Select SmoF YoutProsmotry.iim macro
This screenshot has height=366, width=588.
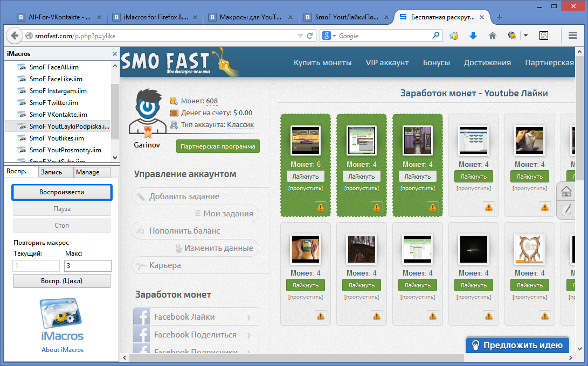click(x=65, y=150)
